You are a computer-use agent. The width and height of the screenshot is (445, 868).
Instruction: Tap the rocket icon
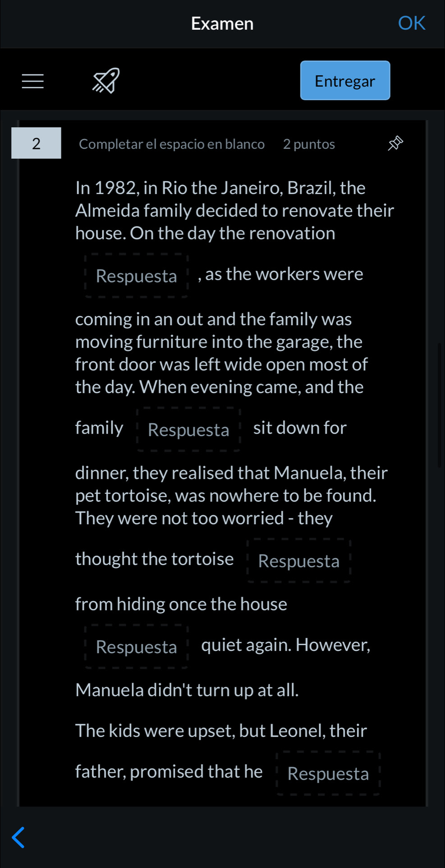click(106, 81)
